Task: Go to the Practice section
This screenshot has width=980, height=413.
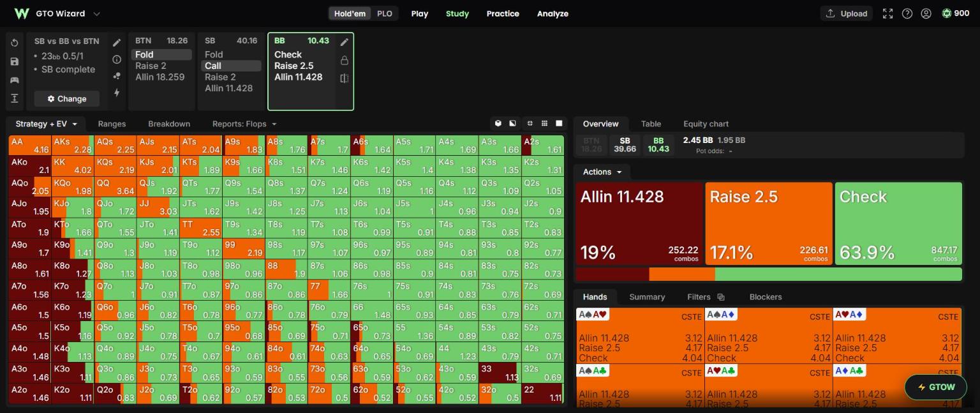Action: coord(503,13)
